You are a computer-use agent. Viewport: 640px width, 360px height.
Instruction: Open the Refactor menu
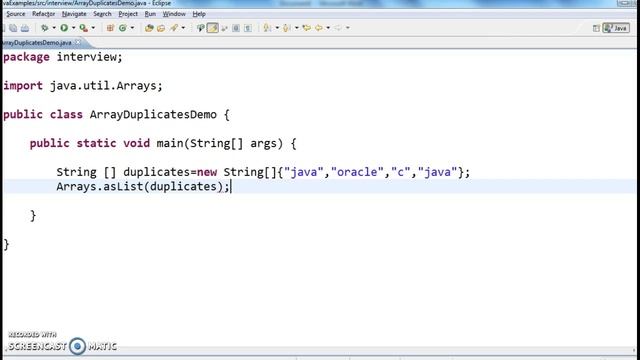[43, 14]
